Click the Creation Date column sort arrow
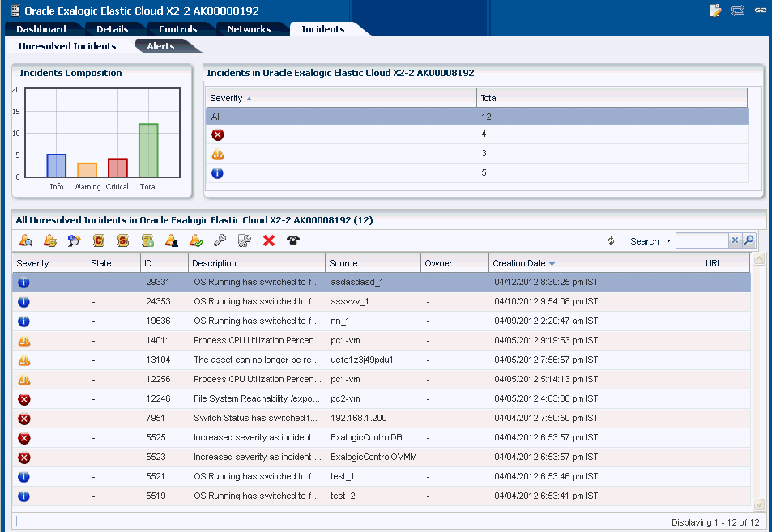The image size is (772, 532). pyautogui.click(x=552, y=264)
